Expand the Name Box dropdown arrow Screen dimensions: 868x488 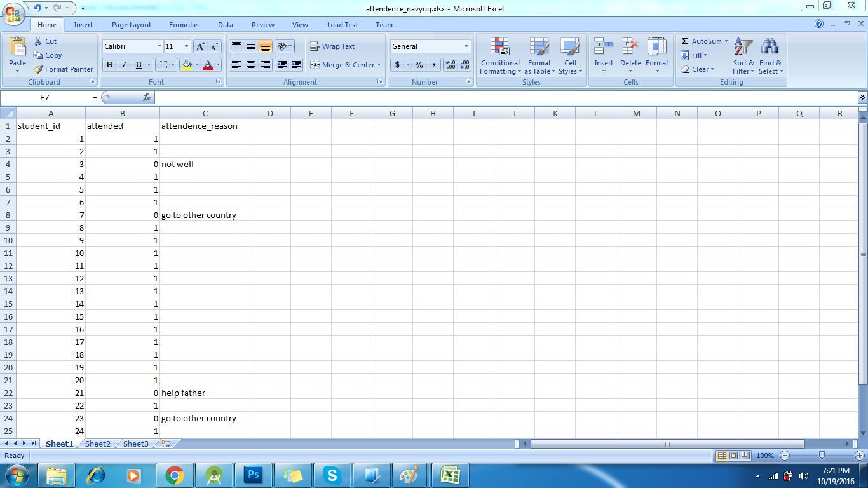95,98
